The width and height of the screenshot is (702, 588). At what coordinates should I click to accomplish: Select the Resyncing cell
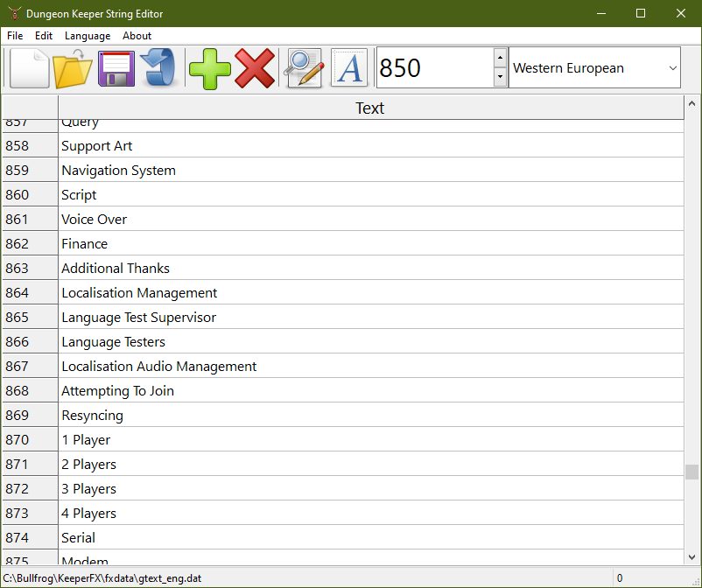[x=371, y=416]
